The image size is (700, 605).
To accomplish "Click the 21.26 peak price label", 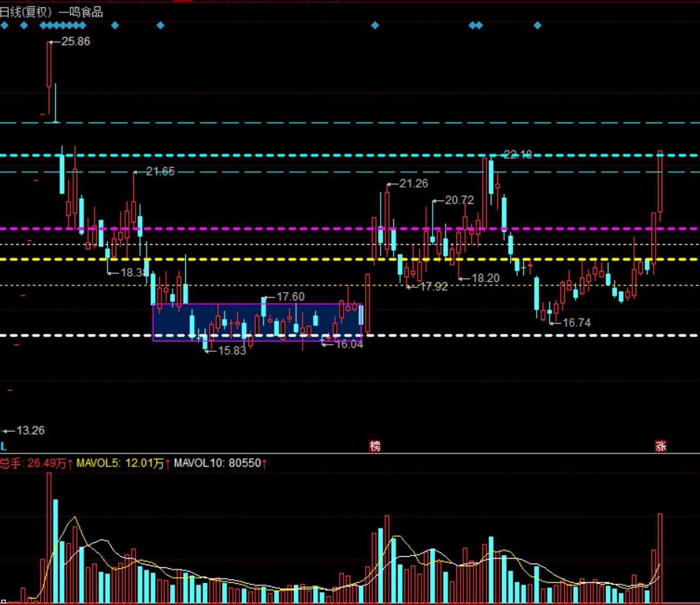I will point(413,184).
